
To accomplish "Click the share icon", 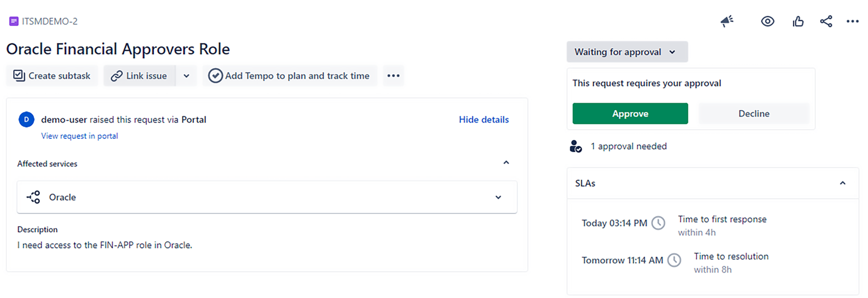I will tap(826, 21).
